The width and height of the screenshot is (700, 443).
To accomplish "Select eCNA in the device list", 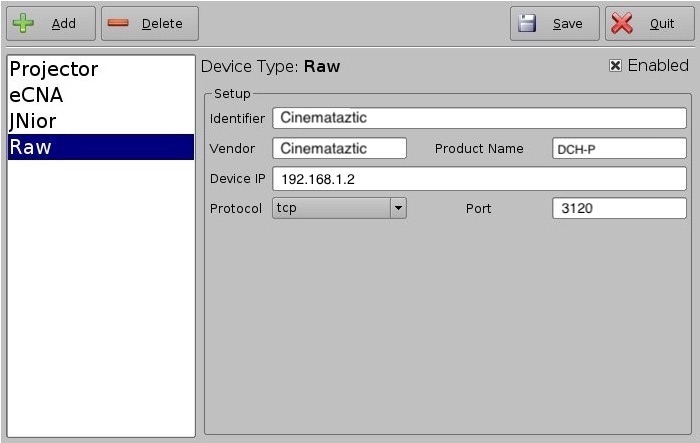I will (101, 95).
